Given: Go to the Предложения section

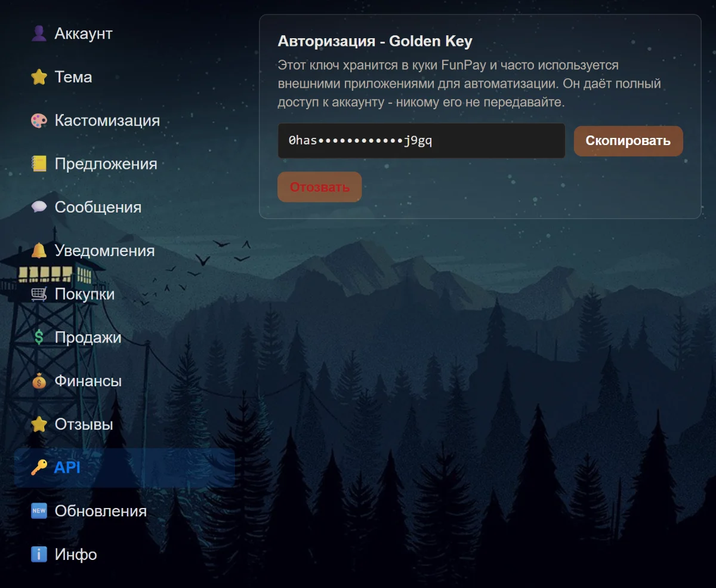Looking at the screenshot, I should 124,164.
